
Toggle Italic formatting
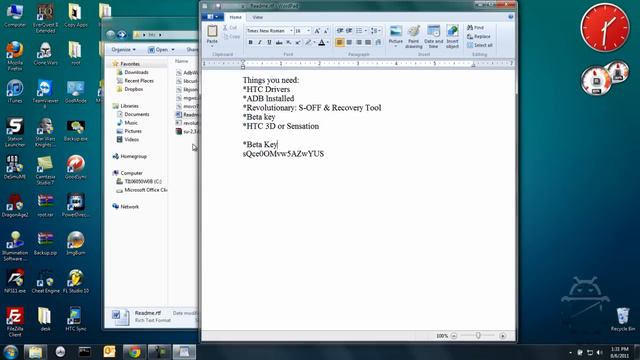tap(260, 42)
